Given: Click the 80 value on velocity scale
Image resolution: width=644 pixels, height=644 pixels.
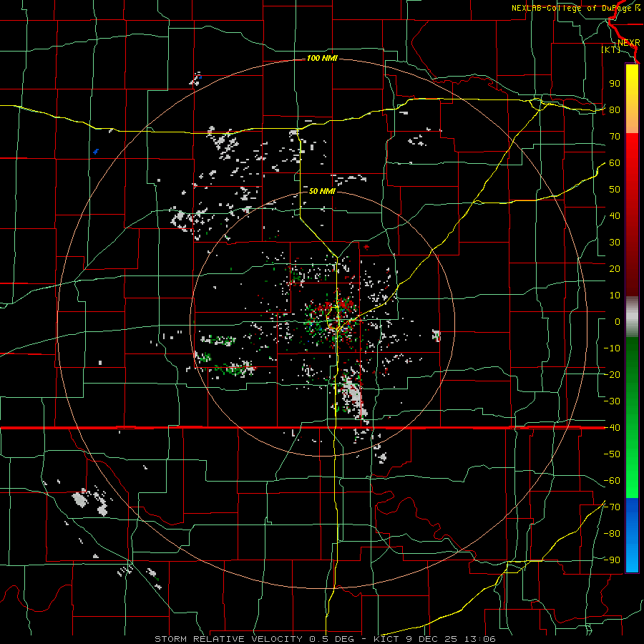Looking at the screenshot, I should click(615, 110).
